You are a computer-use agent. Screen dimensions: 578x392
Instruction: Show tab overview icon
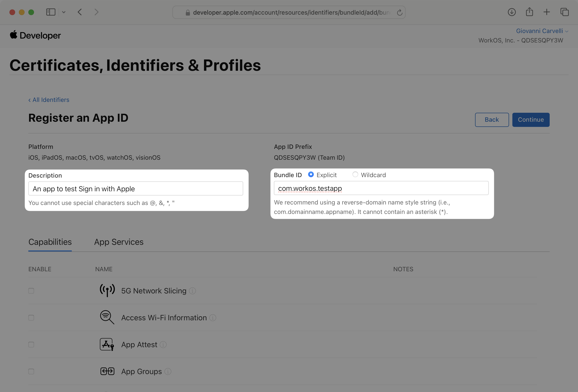pos(564,12)
